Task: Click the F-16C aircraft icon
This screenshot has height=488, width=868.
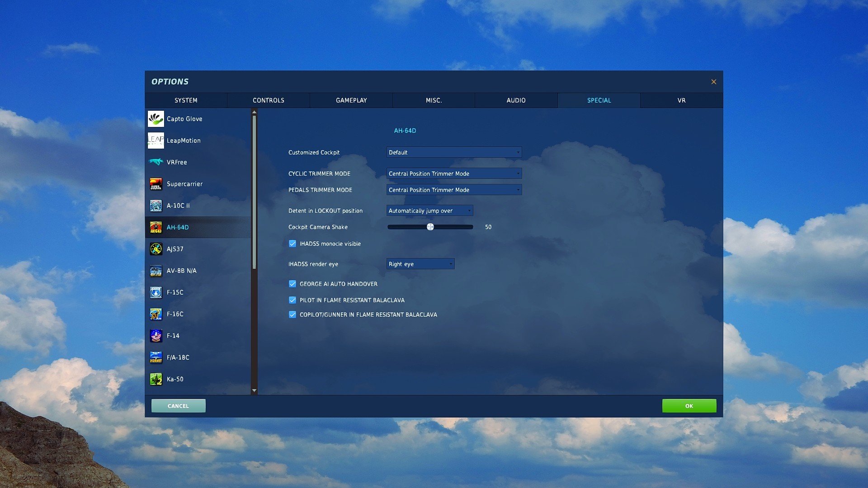Action: 156,314
